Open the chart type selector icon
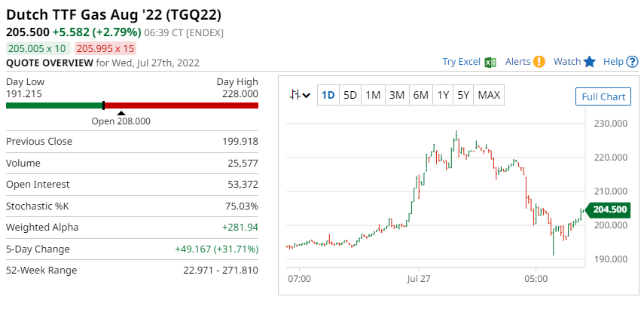 (301, 95)
